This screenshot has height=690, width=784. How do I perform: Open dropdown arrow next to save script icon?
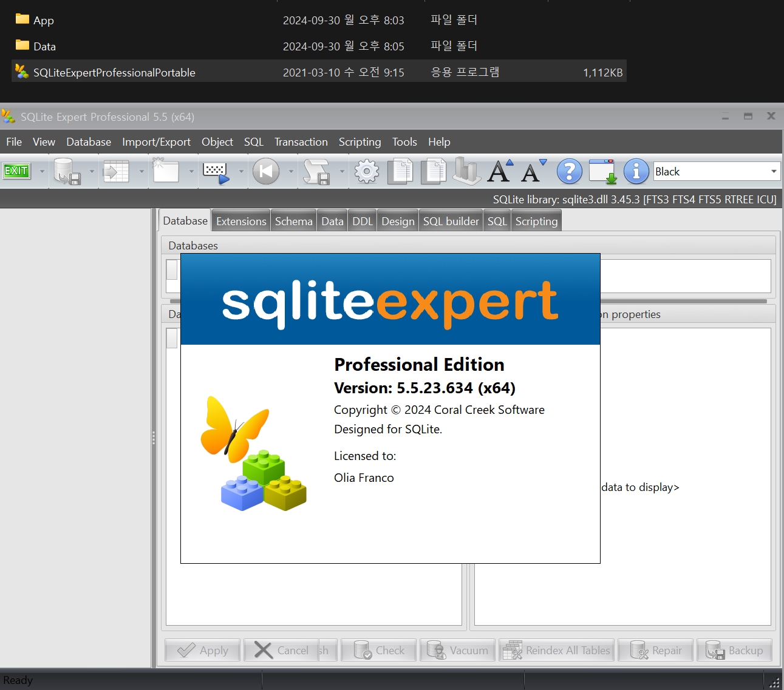point(342,171)
